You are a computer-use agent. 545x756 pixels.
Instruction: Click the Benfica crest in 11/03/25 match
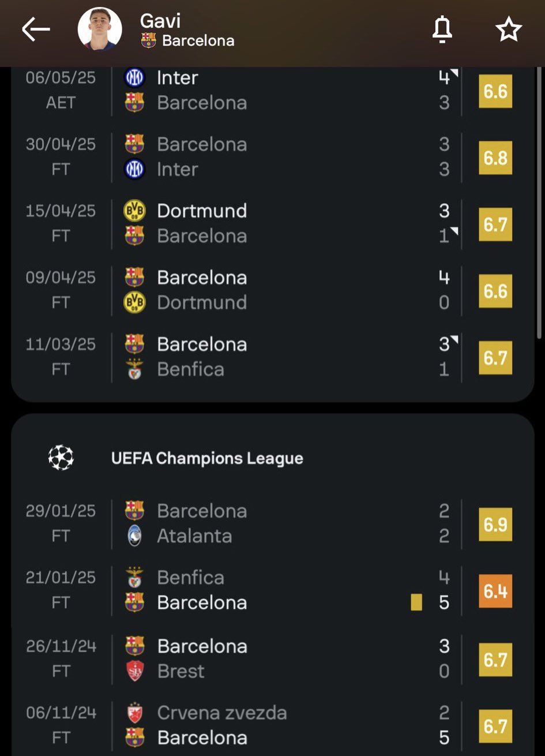tap(134, 369)
